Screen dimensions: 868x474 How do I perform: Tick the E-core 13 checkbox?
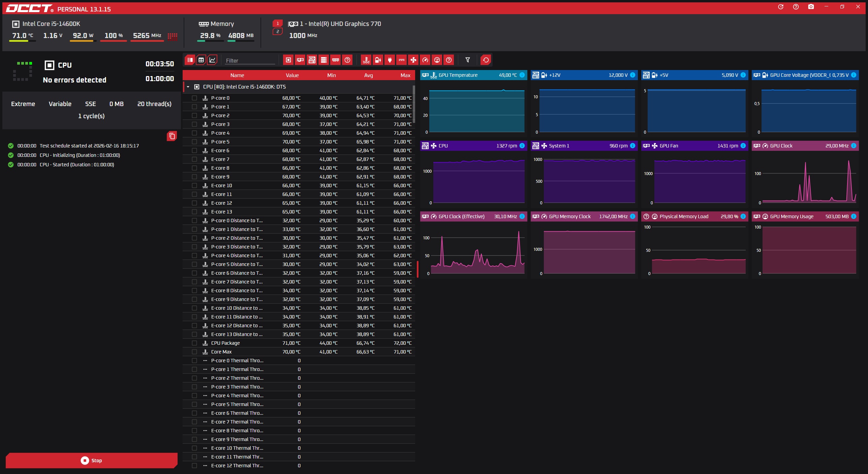(x=194, y=212)
